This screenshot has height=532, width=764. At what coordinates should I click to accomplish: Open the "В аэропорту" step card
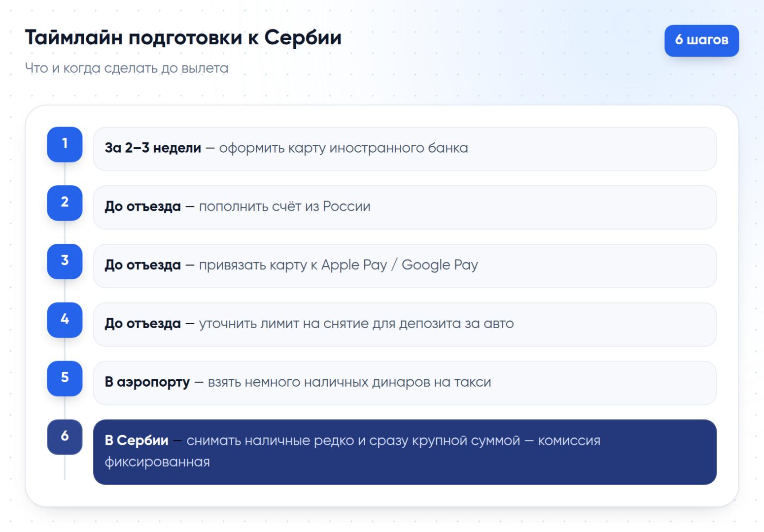[405, 383]
